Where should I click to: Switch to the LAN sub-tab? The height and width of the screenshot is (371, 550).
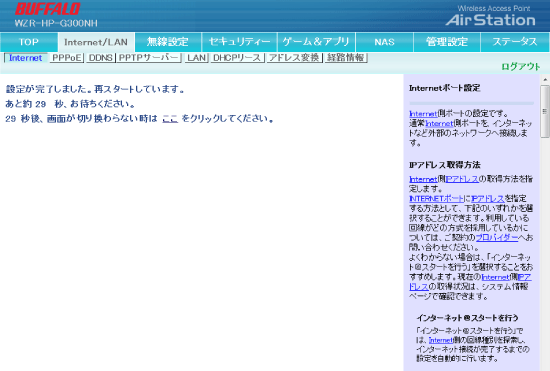point(196,58)
